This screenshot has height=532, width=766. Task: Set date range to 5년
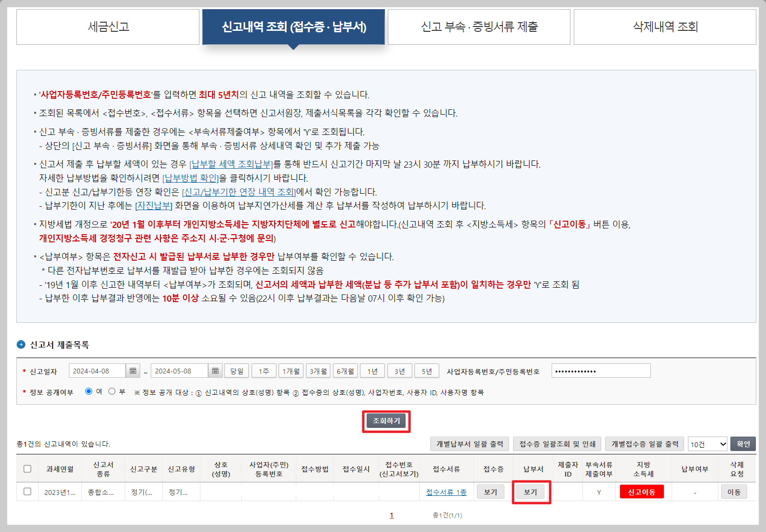tap(427, 371)
